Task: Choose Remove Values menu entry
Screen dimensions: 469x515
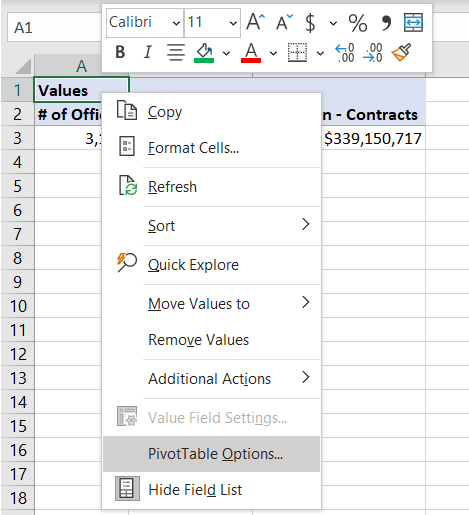Action: coord(211,340)
